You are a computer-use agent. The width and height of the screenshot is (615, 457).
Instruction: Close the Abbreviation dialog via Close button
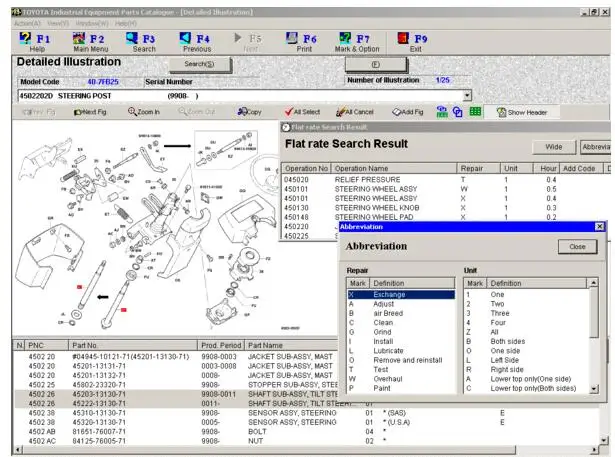point(577,247)
